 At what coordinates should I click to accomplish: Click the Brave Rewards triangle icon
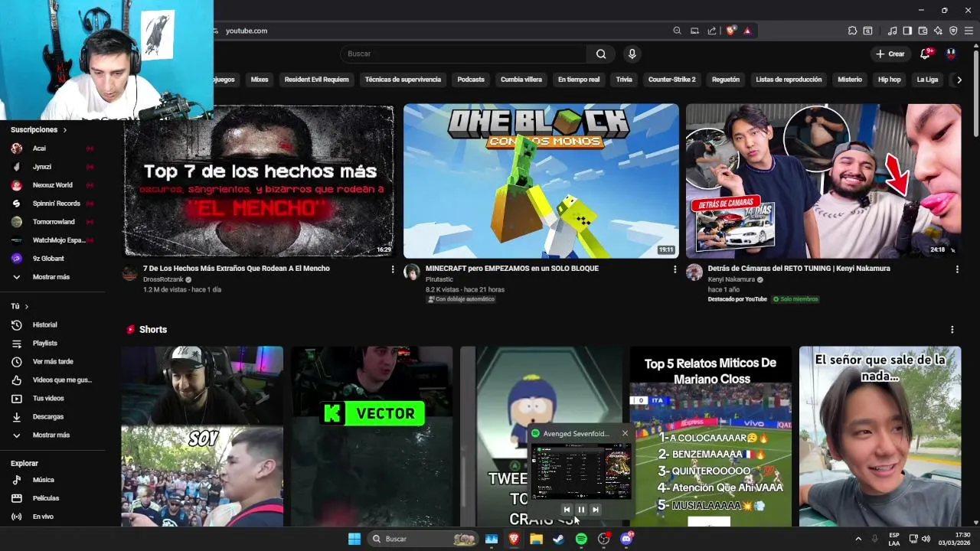point(747,31)
